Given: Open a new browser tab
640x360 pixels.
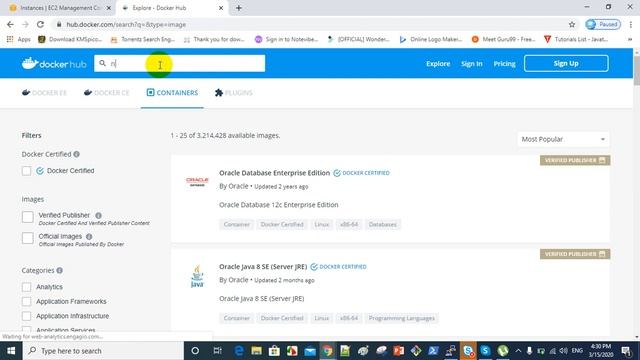Looking at the screenshot, I should [x=239, y=8].
